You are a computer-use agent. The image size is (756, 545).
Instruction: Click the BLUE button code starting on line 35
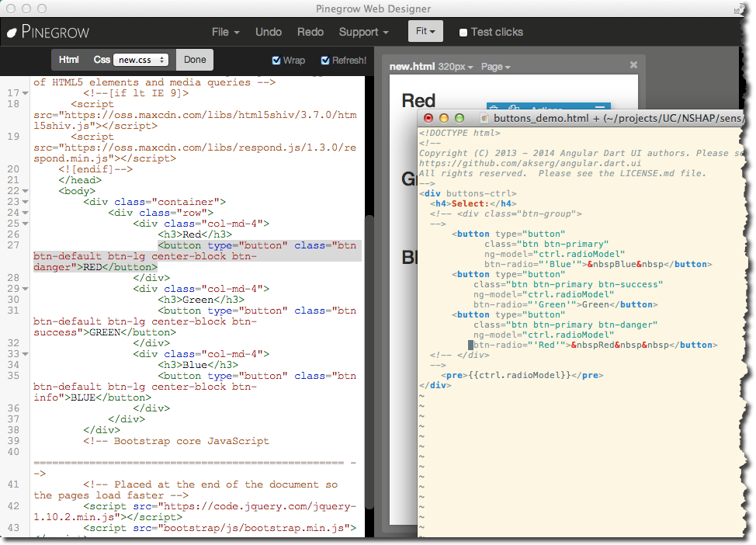(195, 387)
